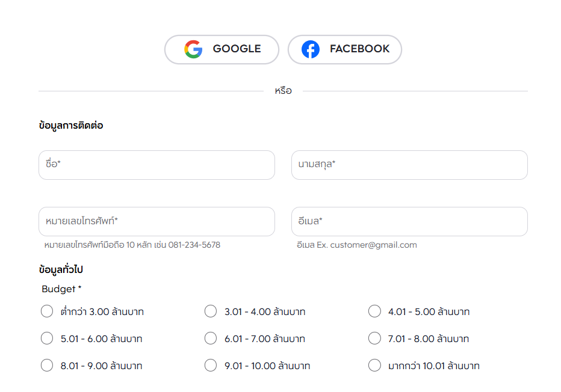Click the นามสกุล last name field
The width and height of the screenshot is (561, 392).
tap(409, 165)
